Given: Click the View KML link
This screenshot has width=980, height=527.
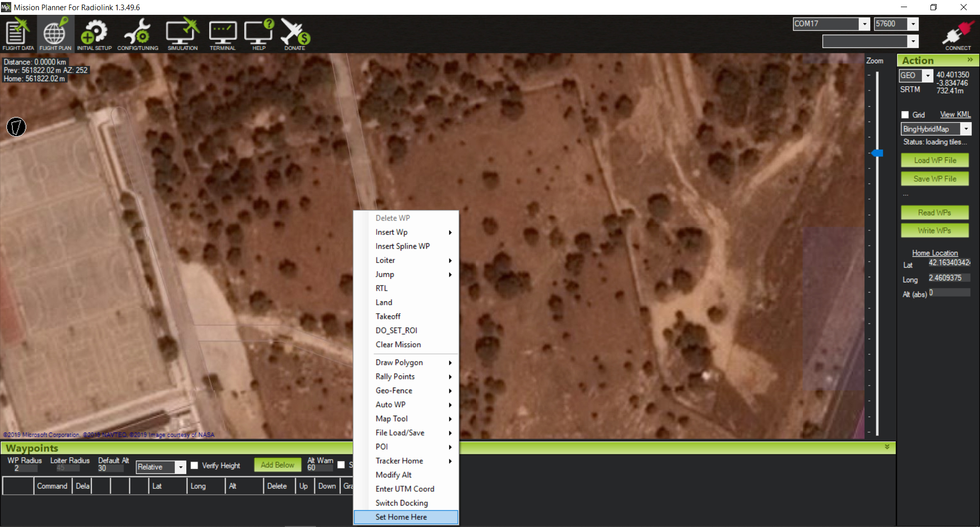Looking at the screenshot, I should (x=955, y=115).
